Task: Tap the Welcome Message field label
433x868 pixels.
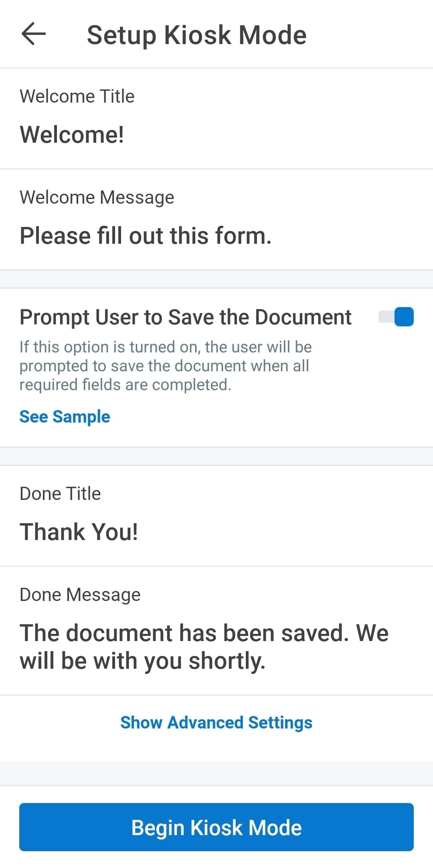Action: click(97, 197)
